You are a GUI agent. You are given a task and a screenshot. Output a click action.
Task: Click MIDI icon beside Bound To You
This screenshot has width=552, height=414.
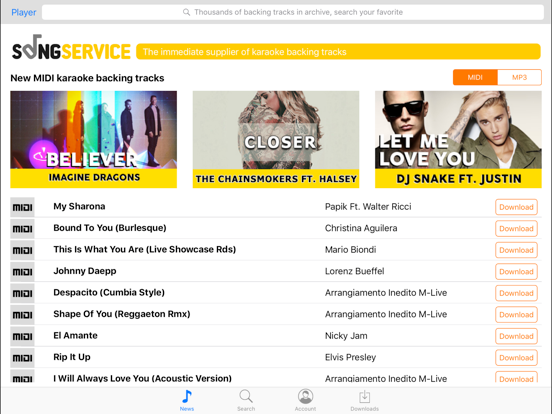pyautogui.click(x=22, y=228)
